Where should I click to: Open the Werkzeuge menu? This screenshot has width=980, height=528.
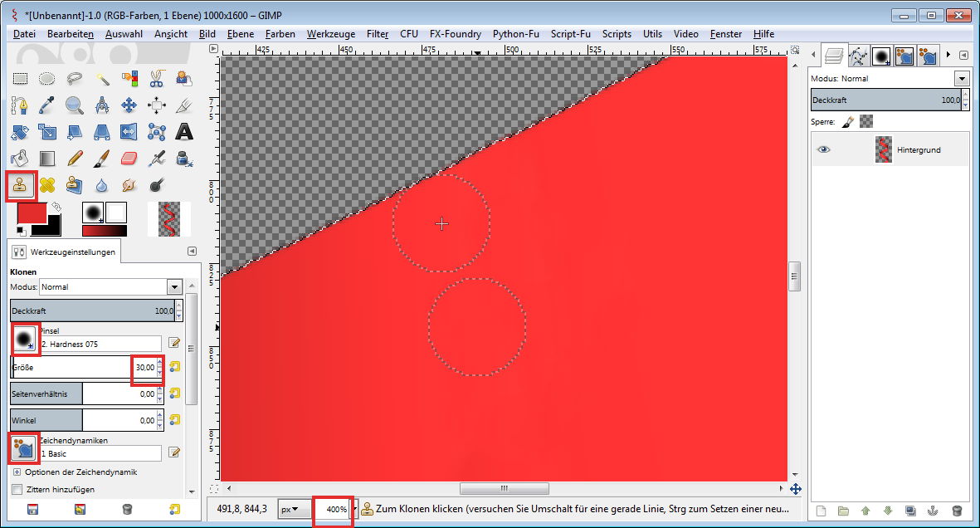click(x=330, y=34)
